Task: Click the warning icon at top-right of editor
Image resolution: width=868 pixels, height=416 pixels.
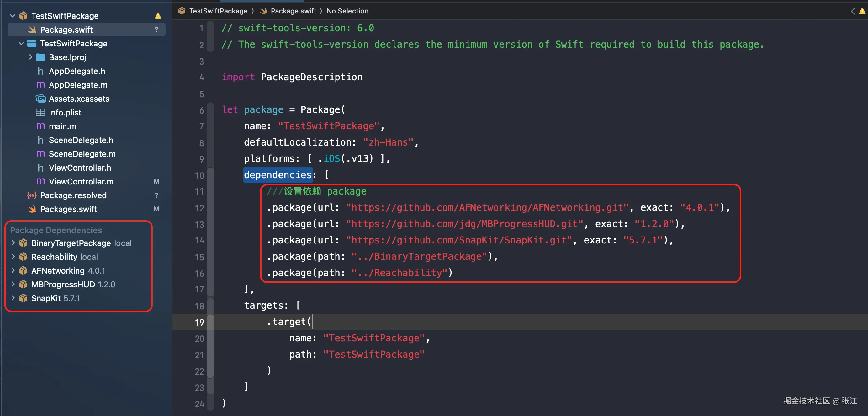Action: coord(862,11)
